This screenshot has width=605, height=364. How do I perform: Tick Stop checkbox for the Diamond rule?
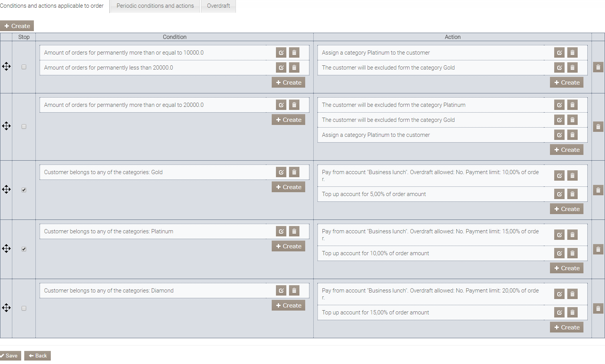pos(24,308)
